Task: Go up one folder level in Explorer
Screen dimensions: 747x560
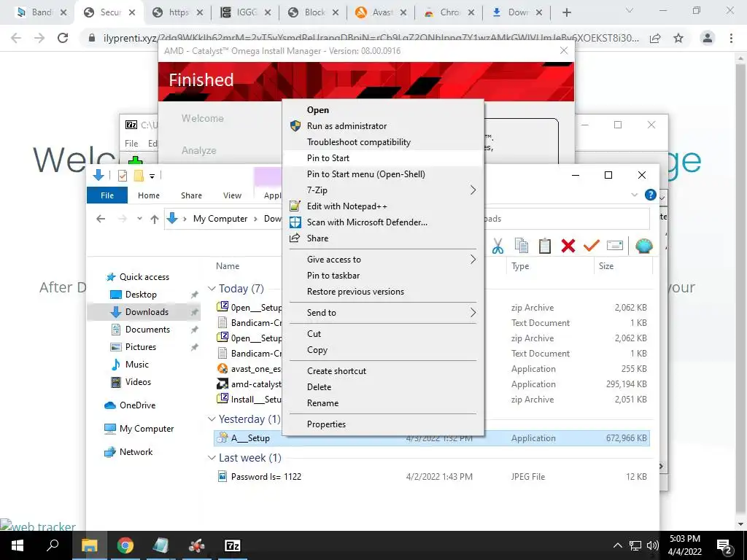Action: pos(155,219)
